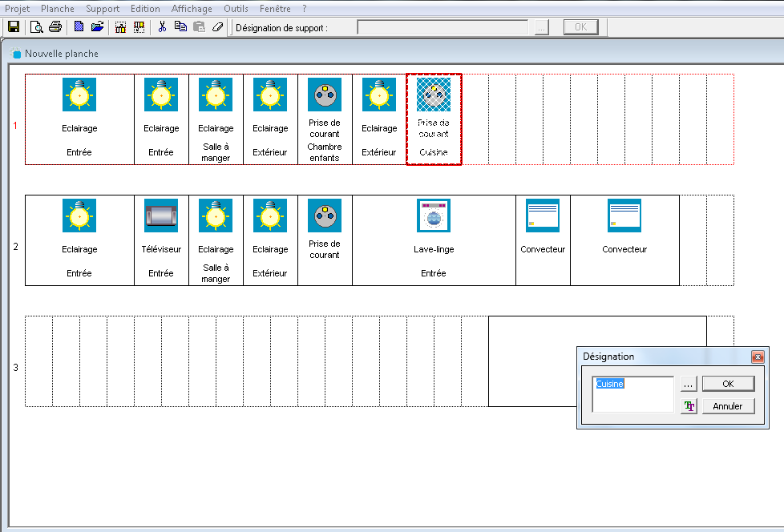
Task: Select the eraser icon in the toolbar
Action: tap(217, 27)
